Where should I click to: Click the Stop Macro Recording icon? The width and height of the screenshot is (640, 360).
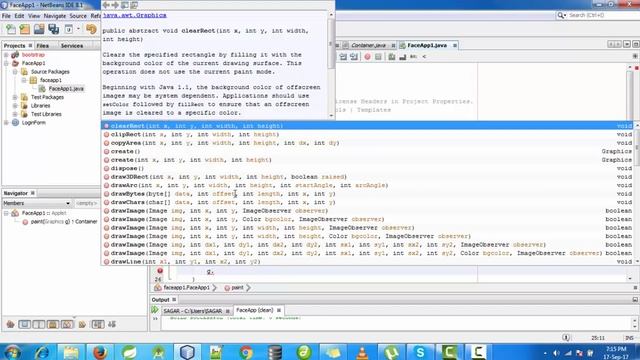tap(378, 57)
